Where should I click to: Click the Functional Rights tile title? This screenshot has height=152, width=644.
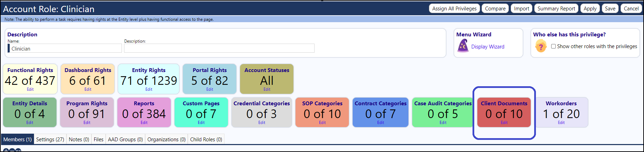[x=30, y=70]
